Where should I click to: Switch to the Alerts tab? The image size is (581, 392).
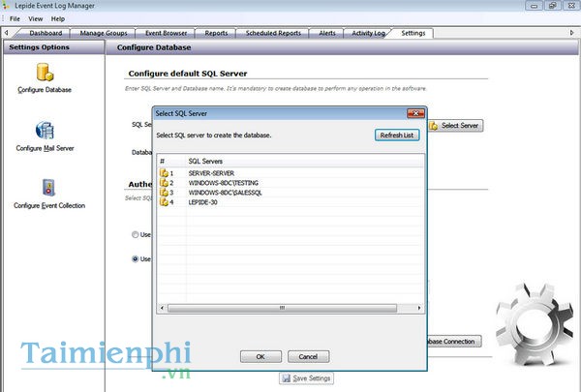click(327, 33)
